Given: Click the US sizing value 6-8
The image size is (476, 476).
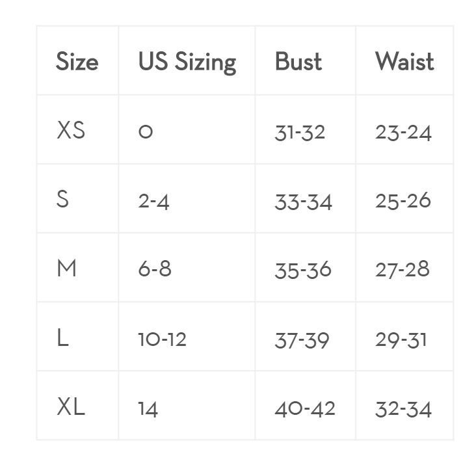Looking at the screenshot, I should click(x=155, y=269).
